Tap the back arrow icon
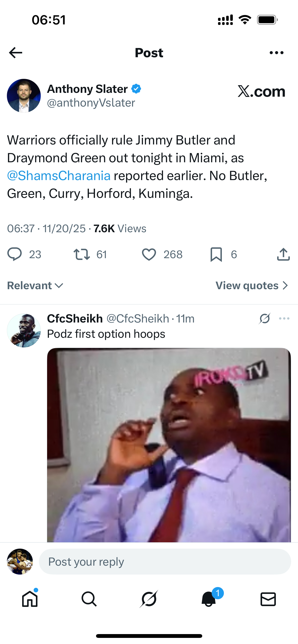 [x=16, y=53]
